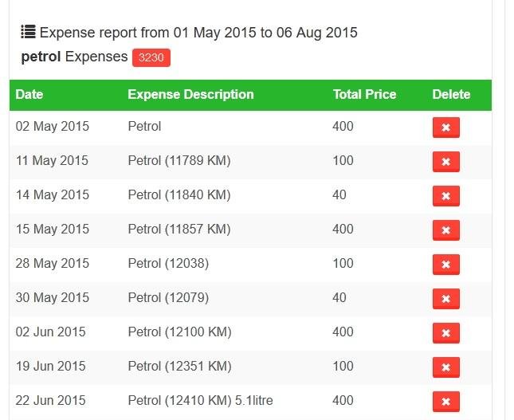Click the 28 May 2015 date cell
514x420 pixels.
click(53, 263)
